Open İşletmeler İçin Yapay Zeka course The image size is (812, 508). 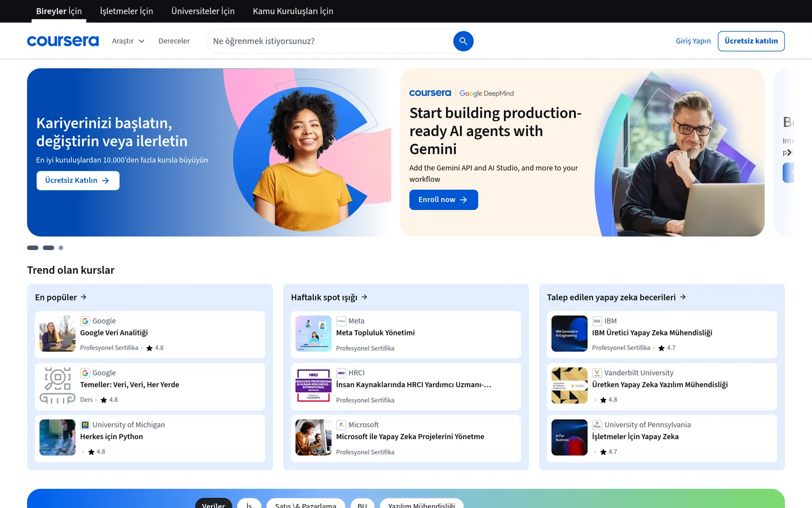(x=636, y=437)
